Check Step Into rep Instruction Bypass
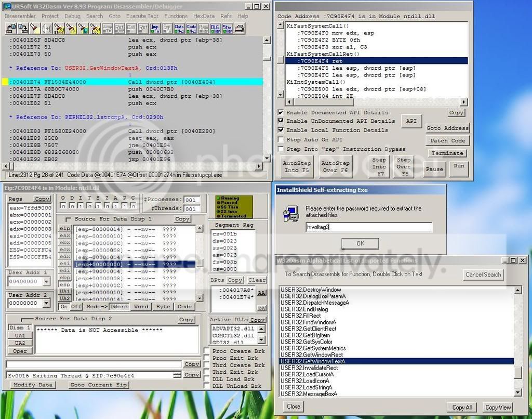 (281, 149)
